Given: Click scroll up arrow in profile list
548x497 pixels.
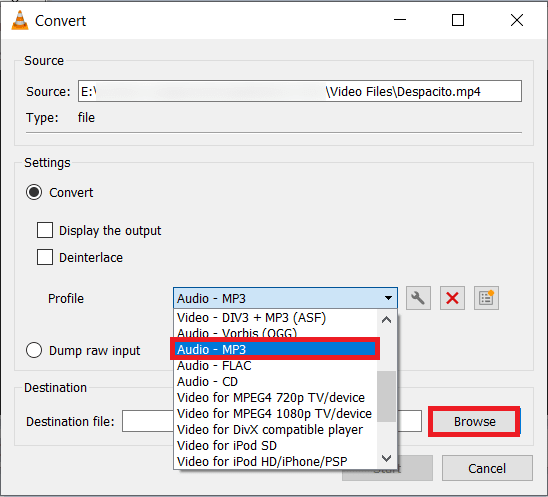Looking at the screenshot, I should click(x=387, y=319).
